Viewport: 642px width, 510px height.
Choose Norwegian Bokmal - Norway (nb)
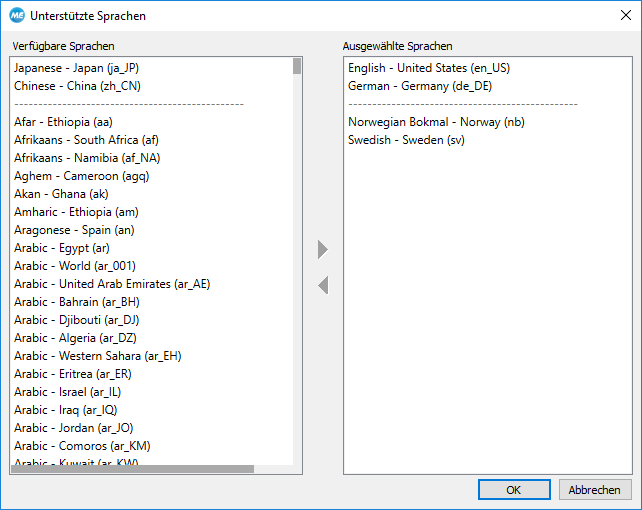point(434,122)
